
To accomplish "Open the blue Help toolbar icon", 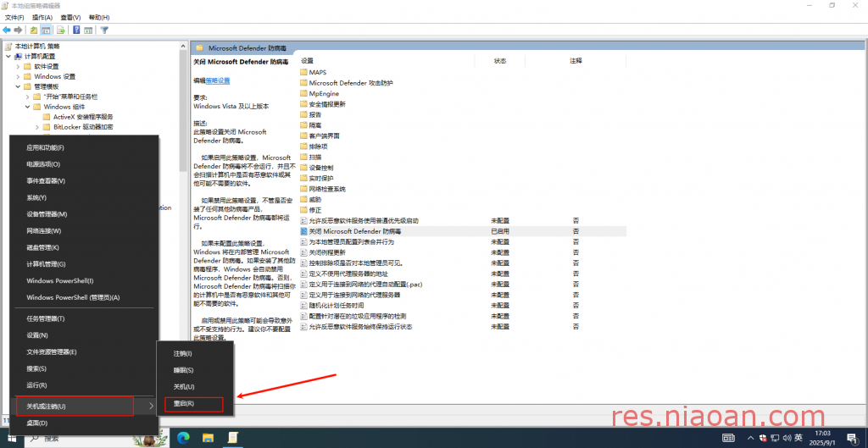I will (76, 30).
